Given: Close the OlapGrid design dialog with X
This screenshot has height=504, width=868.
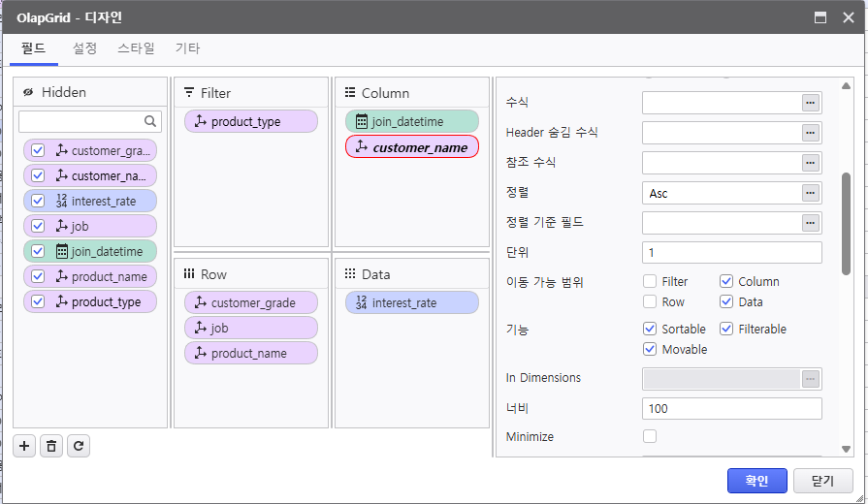Looking at the screenshot, I should click(848, 17).
